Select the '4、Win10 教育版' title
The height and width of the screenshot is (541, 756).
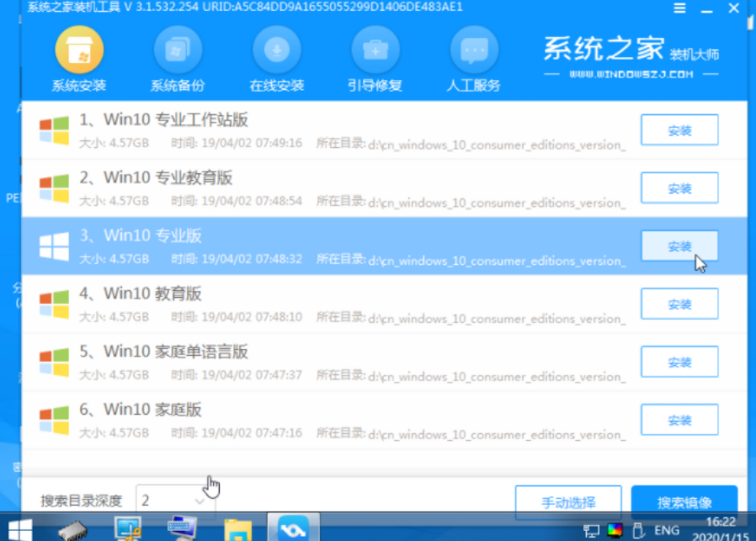point(141,294)
